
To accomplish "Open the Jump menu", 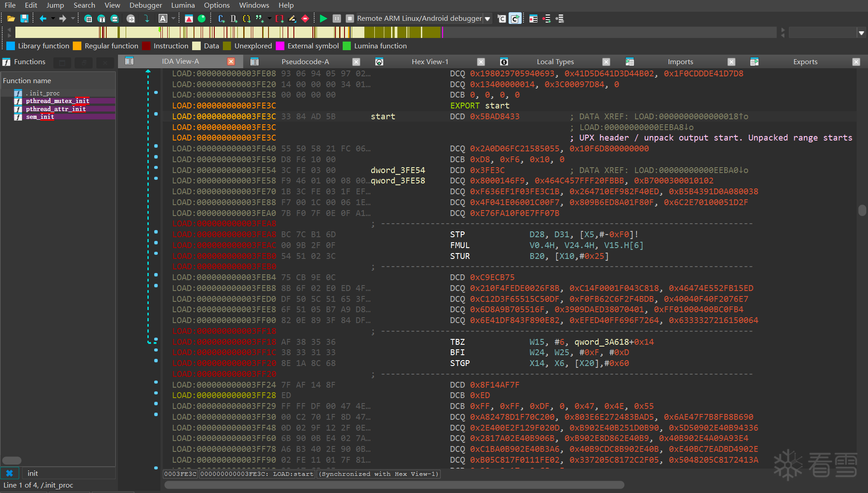I will 55,5.
